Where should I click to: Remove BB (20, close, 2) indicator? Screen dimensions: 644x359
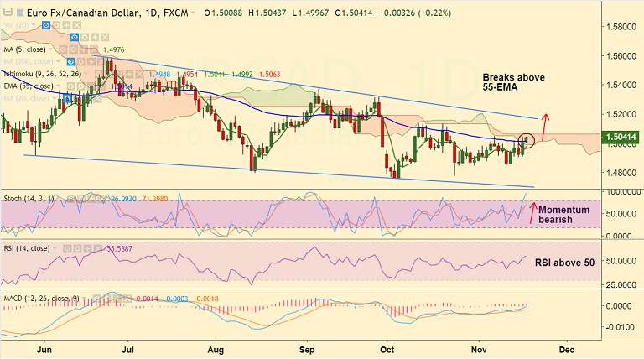(105, 38)
